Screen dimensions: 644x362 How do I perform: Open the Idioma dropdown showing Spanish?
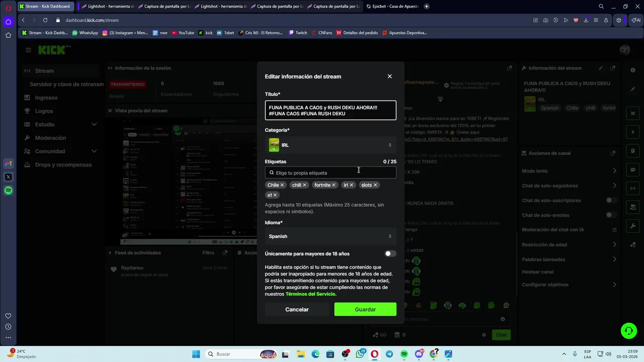tap(331, 236)
